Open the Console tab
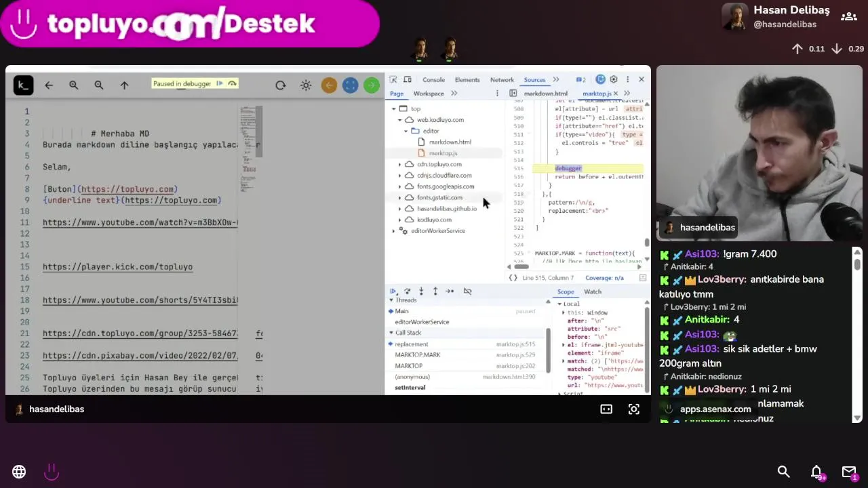Image resolution: width=868 pixels, height=488 pixels. pyautogui.click(x=433, y=80)
